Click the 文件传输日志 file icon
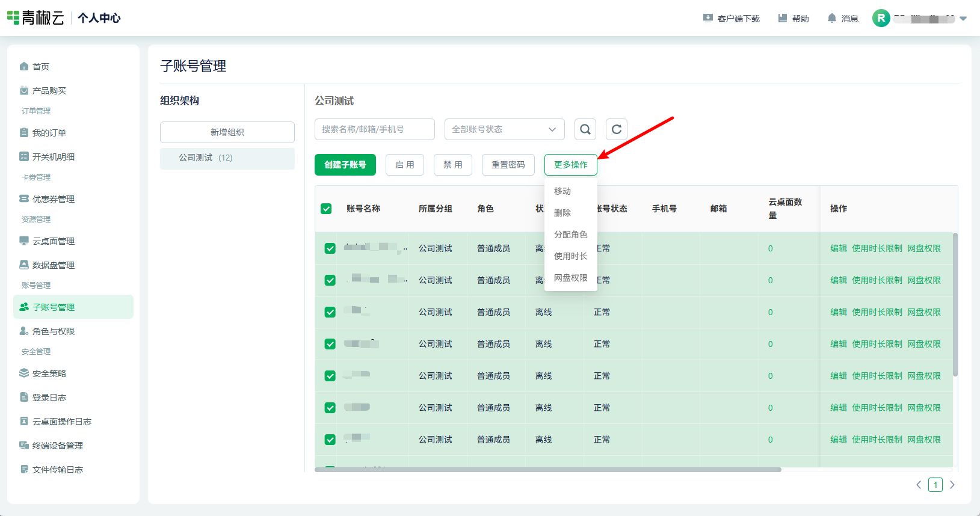Viewport: 980px width, 516px height. [24, 469]
